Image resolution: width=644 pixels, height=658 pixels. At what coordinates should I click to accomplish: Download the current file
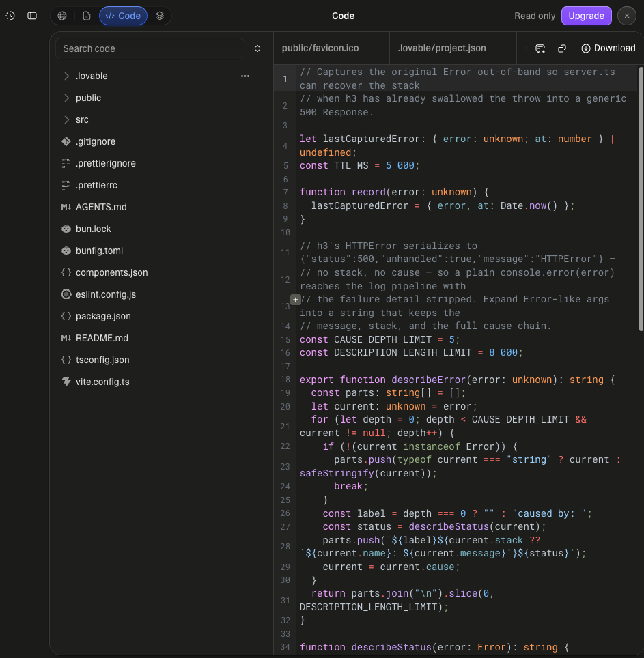(608, 48)
